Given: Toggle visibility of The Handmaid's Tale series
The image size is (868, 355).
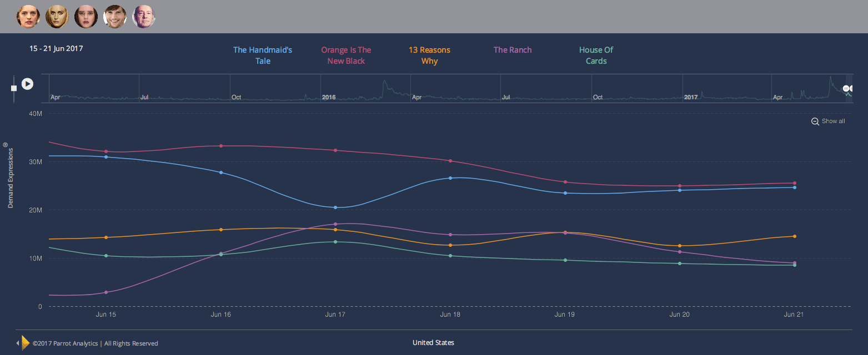Looking at the screenshot, I should (263, 55).
